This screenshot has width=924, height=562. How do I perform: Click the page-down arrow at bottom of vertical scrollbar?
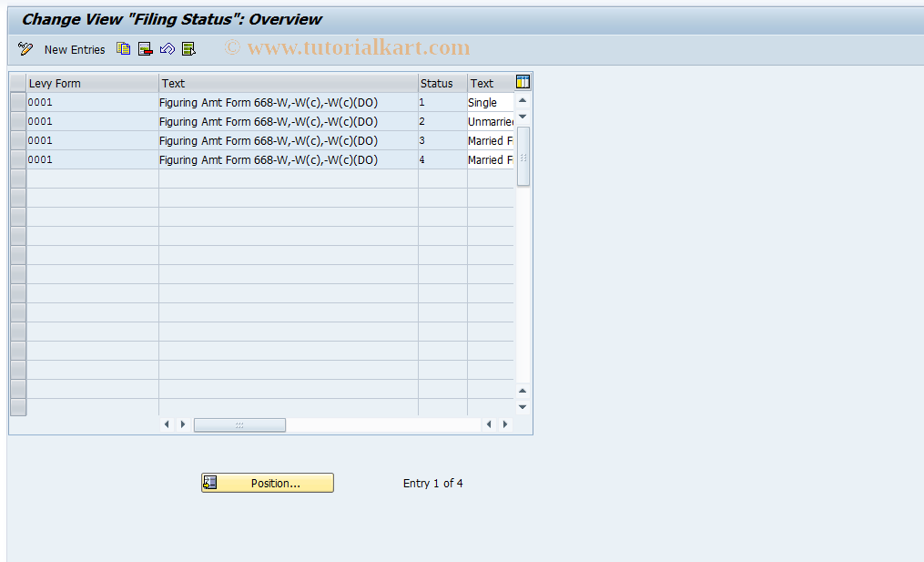pyautogui.click(x=523, y=407)
